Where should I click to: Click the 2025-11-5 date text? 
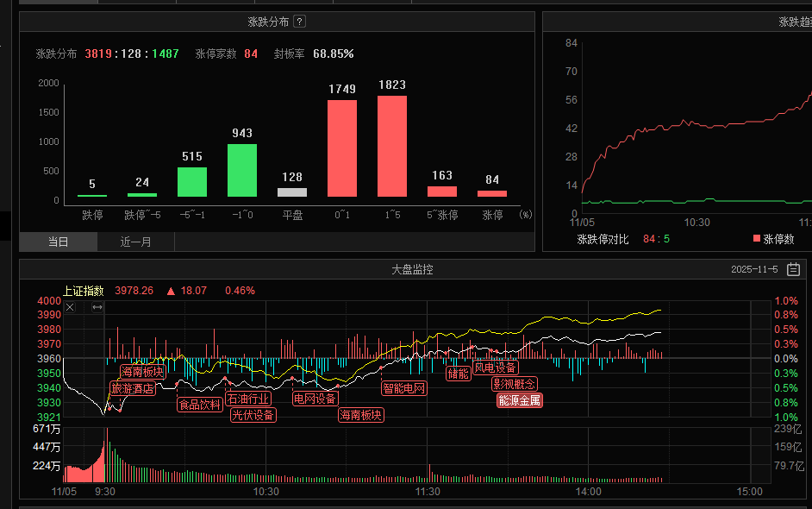pyautogui.click(x=753, y=270)
